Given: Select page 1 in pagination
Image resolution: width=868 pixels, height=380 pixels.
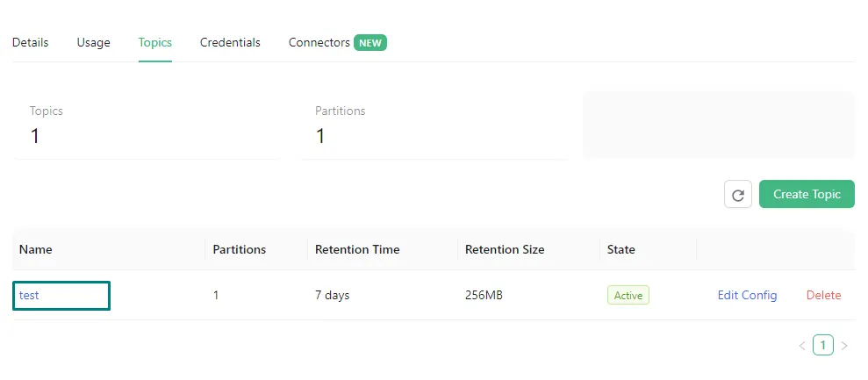Looking at the screenshot, I should 822,346.
